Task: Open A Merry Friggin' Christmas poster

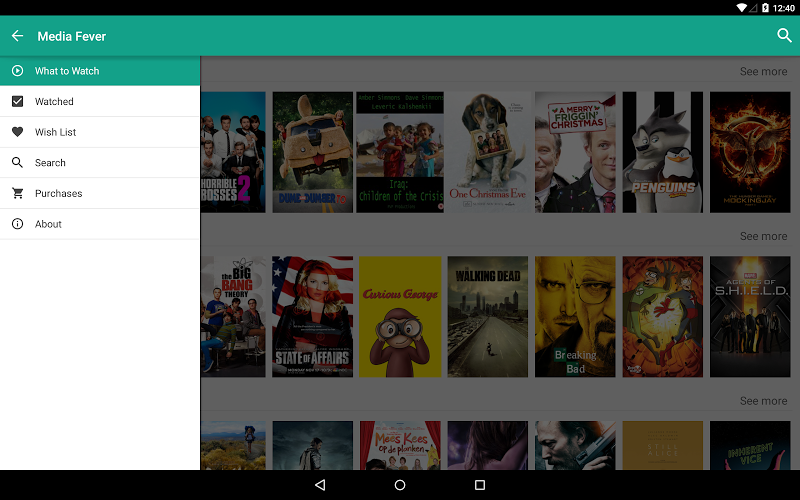Action: 575,152
